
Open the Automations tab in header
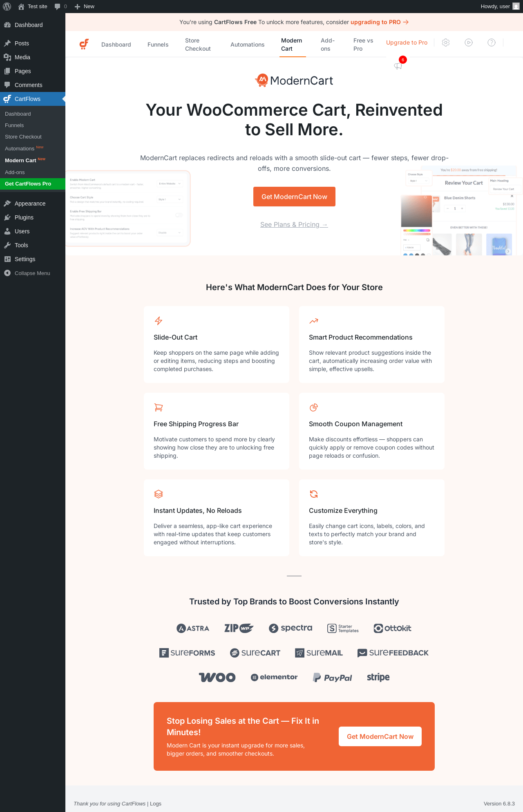(248, 45)
